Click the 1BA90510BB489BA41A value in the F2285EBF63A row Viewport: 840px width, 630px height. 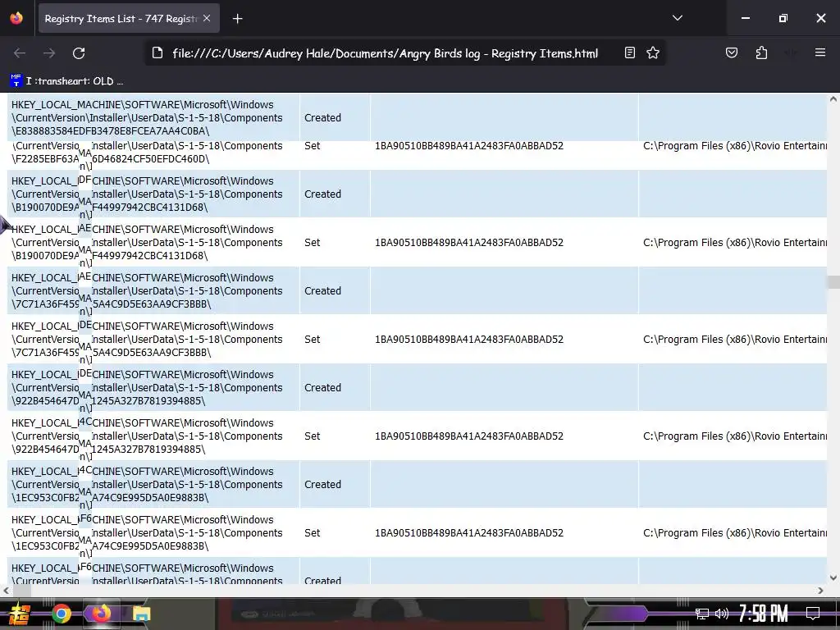tap(469, 146)
